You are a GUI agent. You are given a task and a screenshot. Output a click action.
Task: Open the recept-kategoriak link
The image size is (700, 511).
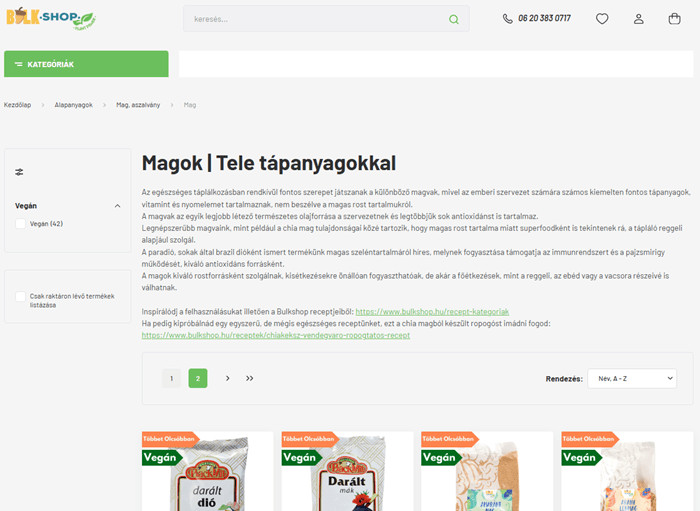(432, 312)
